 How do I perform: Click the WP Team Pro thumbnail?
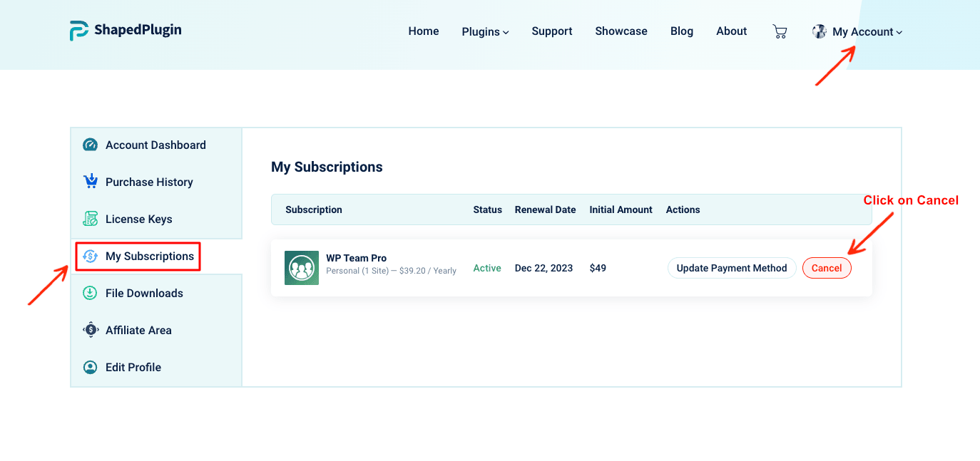[x=302, y=268]
